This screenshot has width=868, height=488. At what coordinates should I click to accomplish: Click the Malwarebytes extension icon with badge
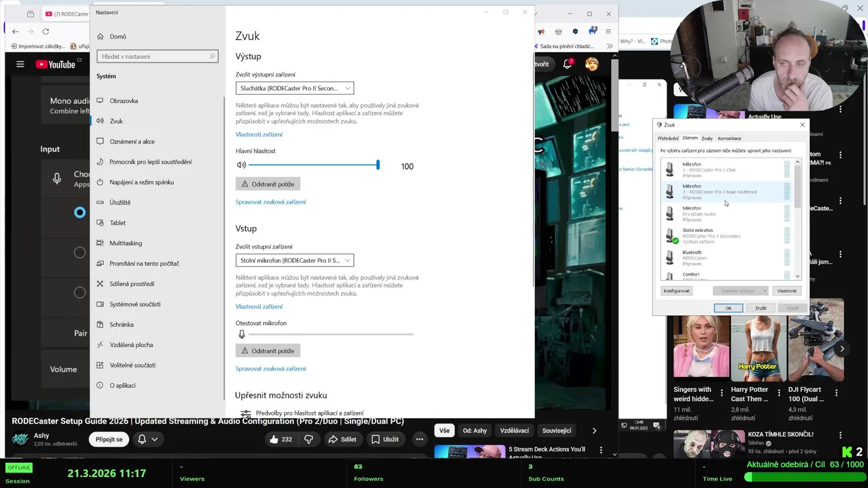coord(593,31)
